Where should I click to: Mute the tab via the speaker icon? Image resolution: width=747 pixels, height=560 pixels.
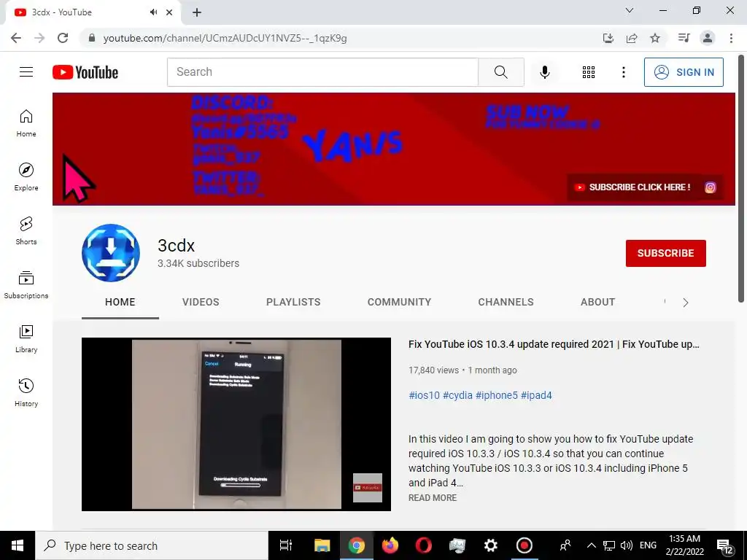coord(153,12)
